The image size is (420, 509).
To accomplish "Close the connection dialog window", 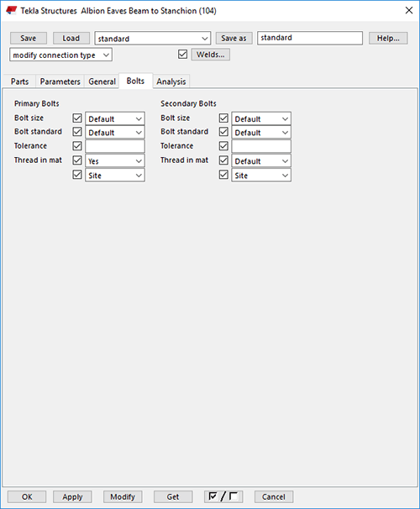I will point(409,10).
